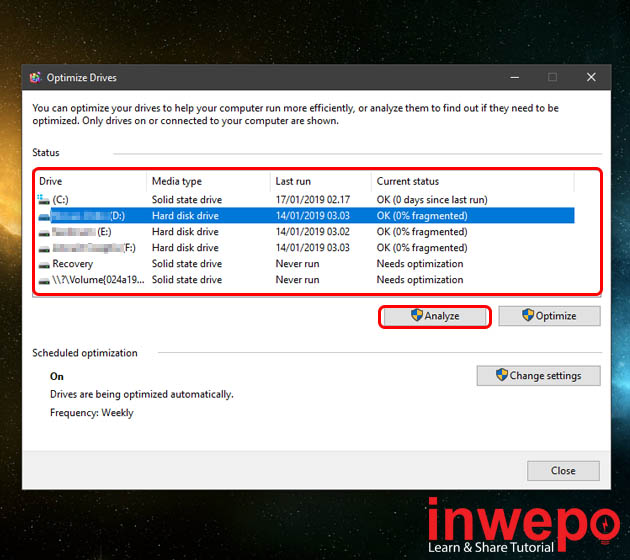
Task: Sort by the Drive column header
Action: tap(92, 181)
